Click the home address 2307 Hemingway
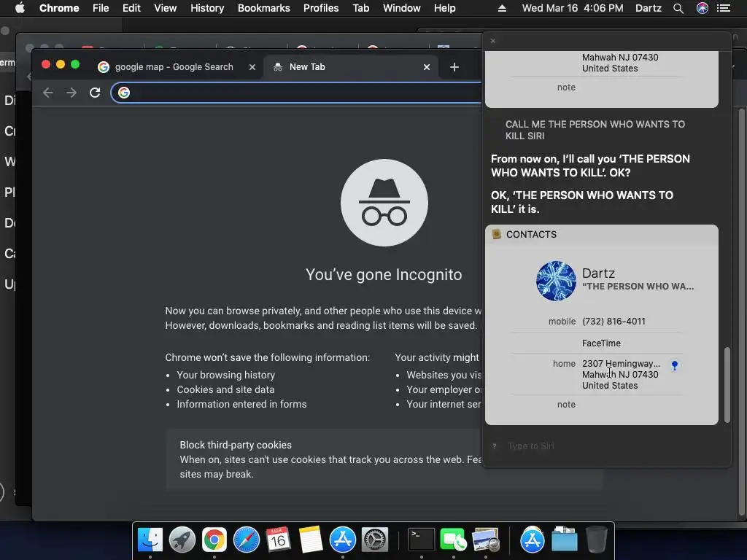The image size is (747, 560). point(621,374)
